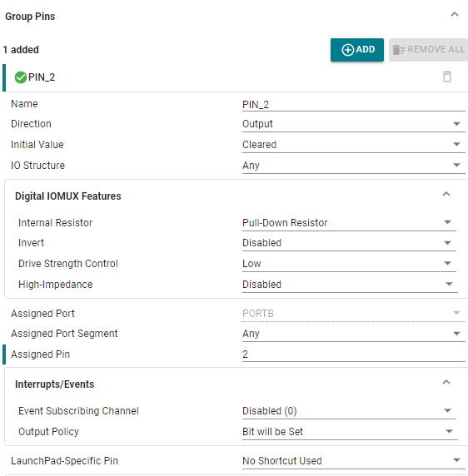The width and height of the screenshot is (468, 476).
Task: Collapse the Interrupts/Events section
Action: click(x=446, y=382)
